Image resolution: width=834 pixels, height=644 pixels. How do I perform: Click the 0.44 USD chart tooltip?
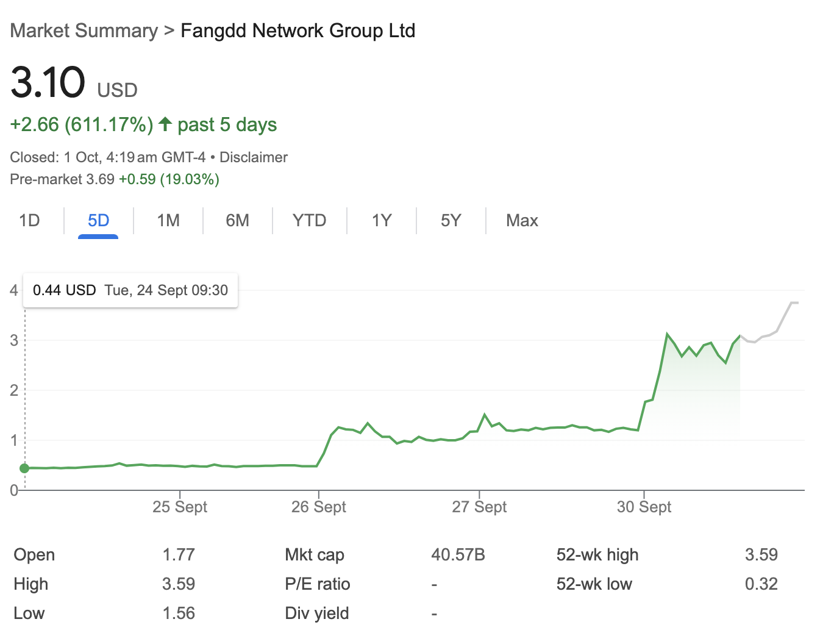pyautogui.click(x=130, y=290)
